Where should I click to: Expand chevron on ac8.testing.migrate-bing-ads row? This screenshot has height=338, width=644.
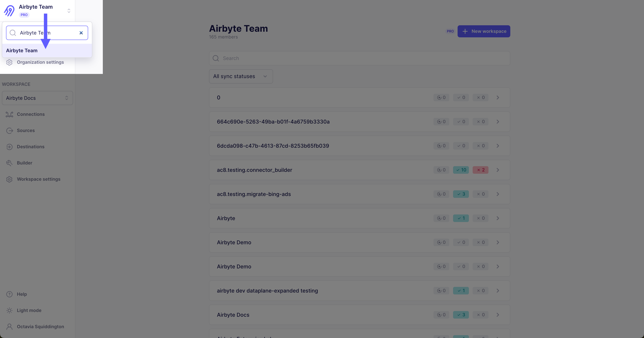coord(498,194)
